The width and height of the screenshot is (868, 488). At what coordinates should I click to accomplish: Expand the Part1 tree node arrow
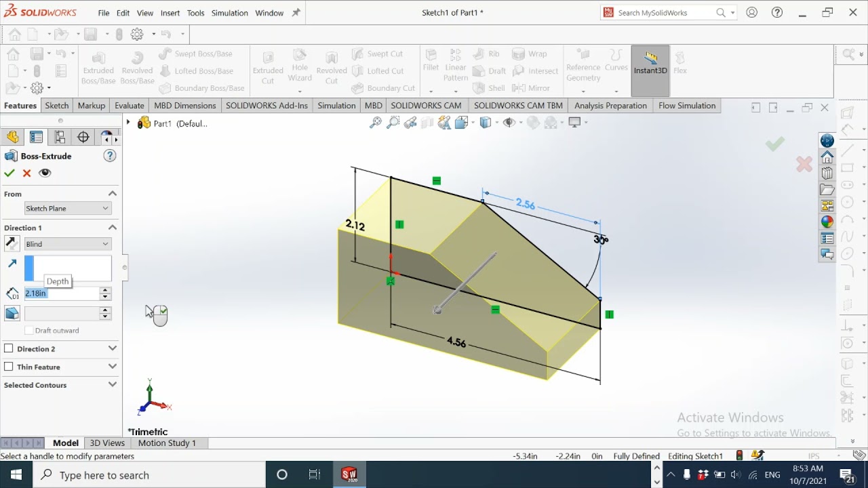coord(128,123)
